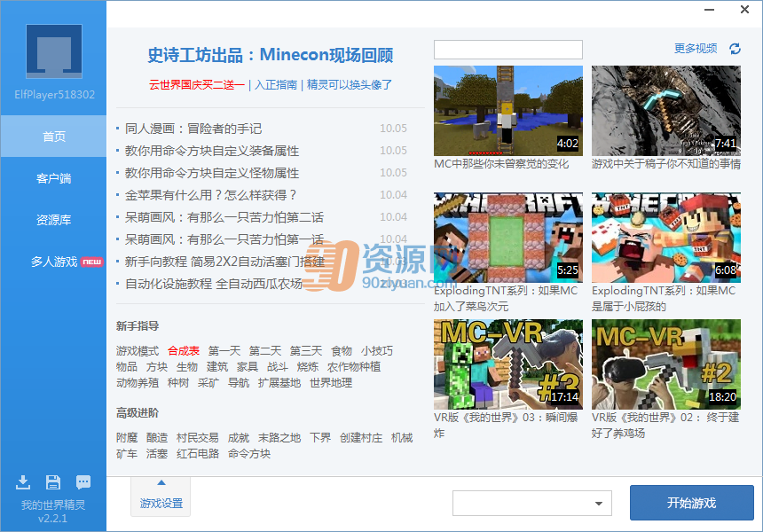Open the game version dropdown

pyautogui.click(x=531, y=504)
